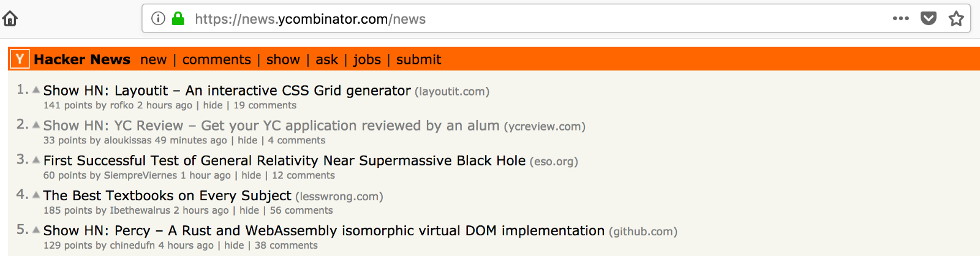Screen dimensions: 980x256
Task: Click the browser home icon
Action: (x=10, y=19)
